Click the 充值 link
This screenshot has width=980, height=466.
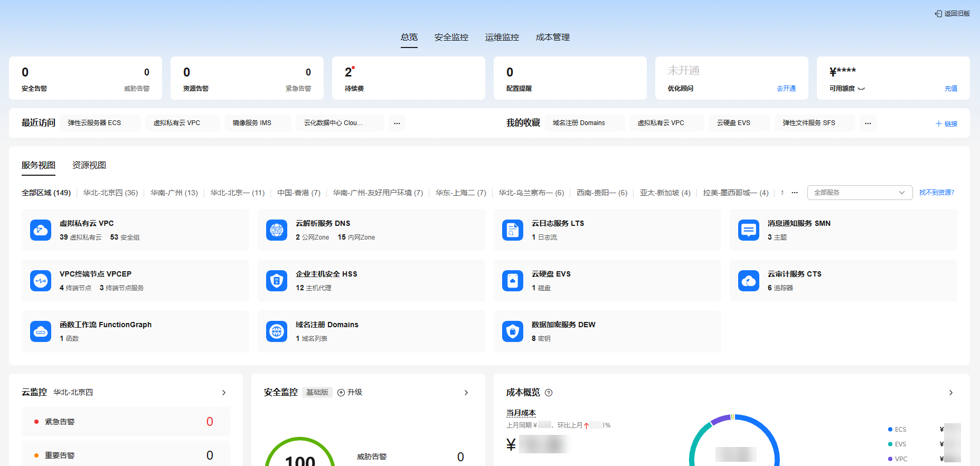[x=951, y=89]
